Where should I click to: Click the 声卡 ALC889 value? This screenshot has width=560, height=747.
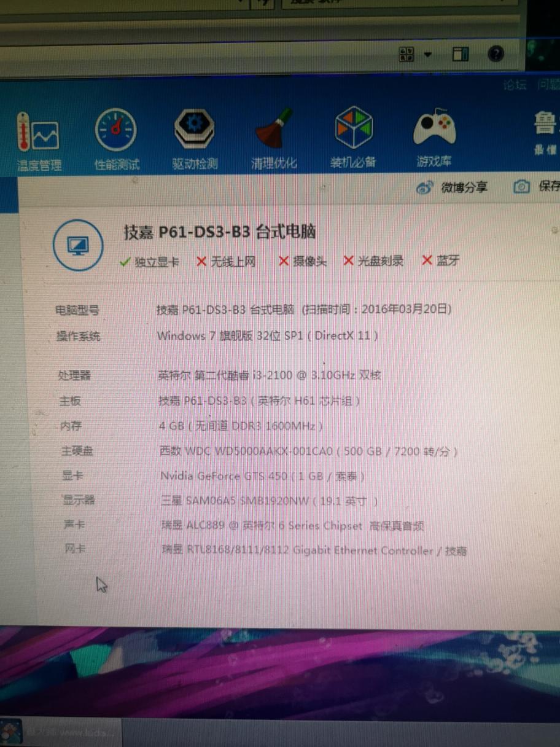pyautogui.click(x=292, y=526)
